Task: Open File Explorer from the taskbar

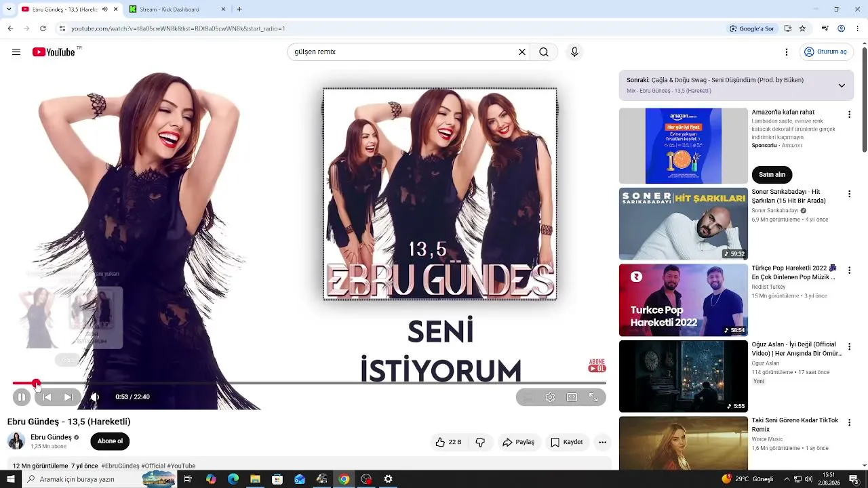Action: tap(255, 479)
